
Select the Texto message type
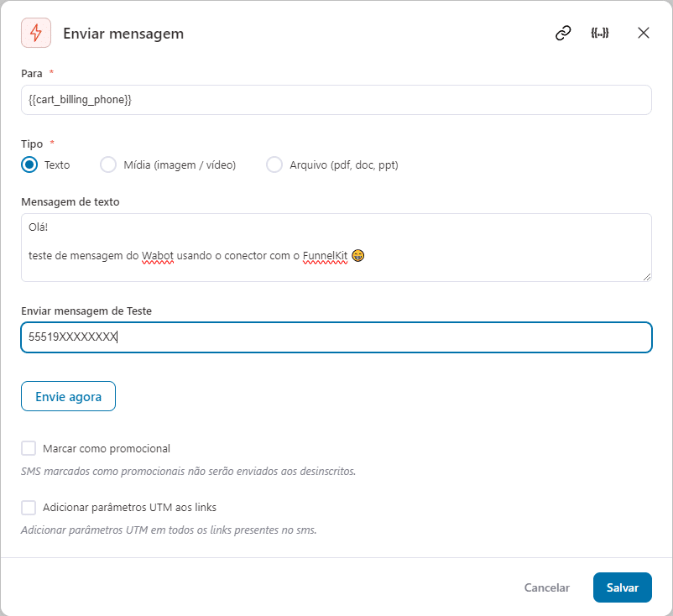click(29, 164)
